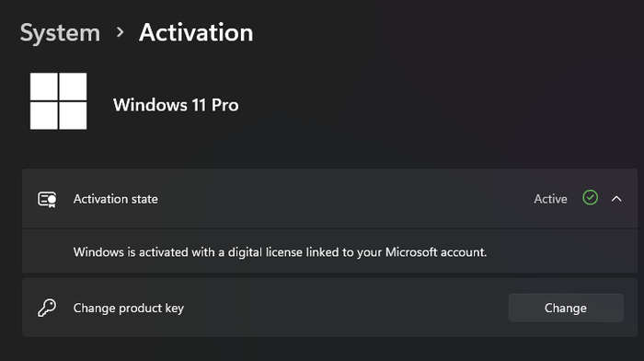
Task: Click the Windows logo tile
Action: [x=58, y=101]
